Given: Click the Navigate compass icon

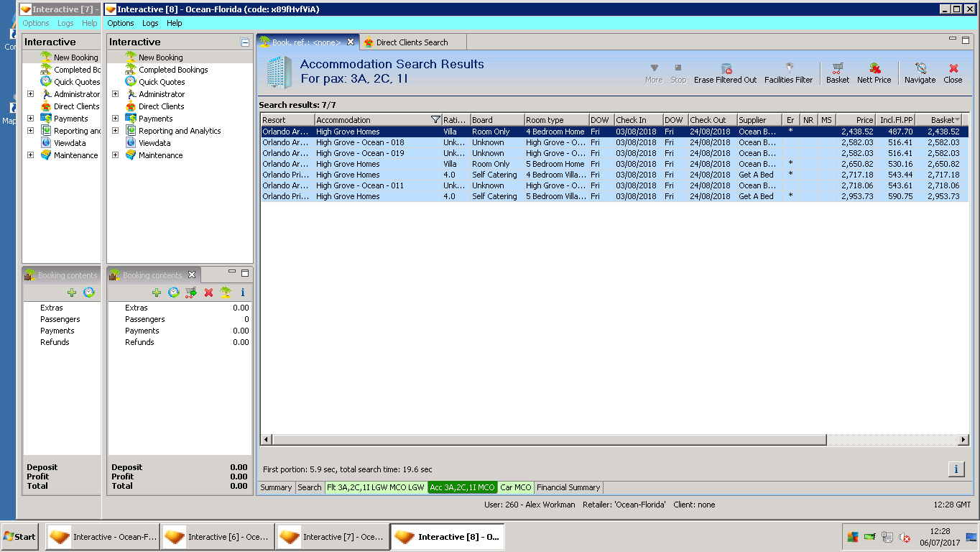Looking at the screenshot, I should (x=920, y=68).
